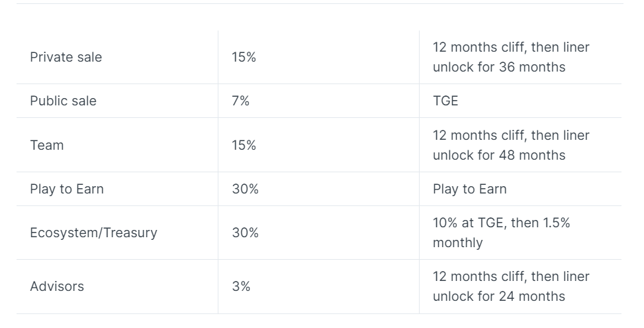Select the Team 15% allocation cell
The height and width of the screenshot is (328, 644).
tap(244, 145)
